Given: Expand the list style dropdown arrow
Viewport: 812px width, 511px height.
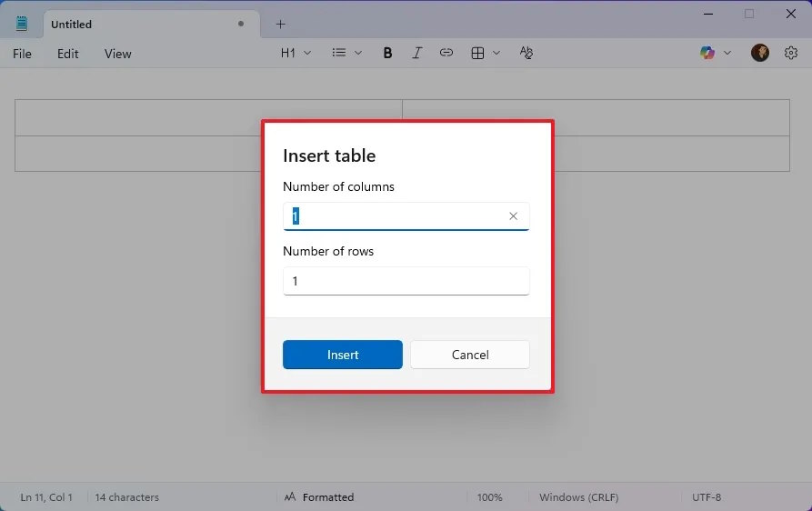Looking at the screenshot, I should (x=358, y=53).
